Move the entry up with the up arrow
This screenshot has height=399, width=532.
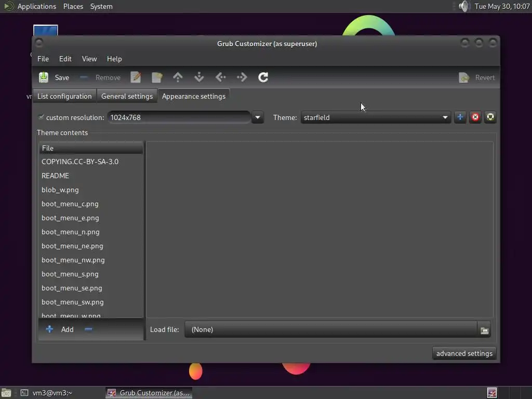point(178,77)
